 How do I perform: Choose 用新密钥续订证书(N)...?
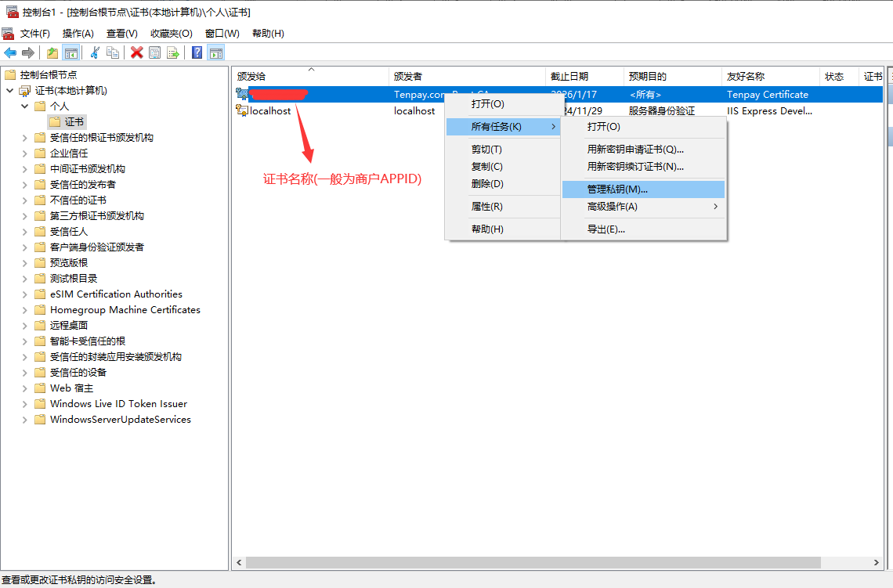(x=643, y=166)
